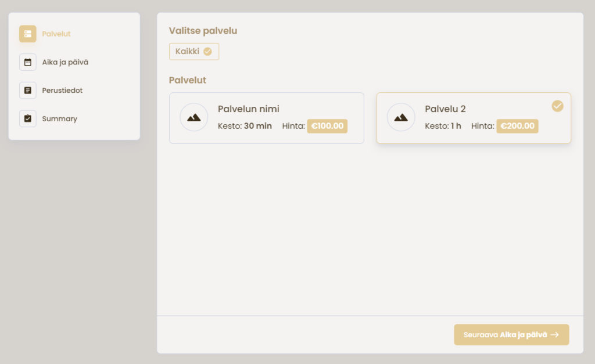This screenshot has height=364, width=595.
Task: Click the checkmark icon inside Kaikki chip
Action: [x=207, y=52]
